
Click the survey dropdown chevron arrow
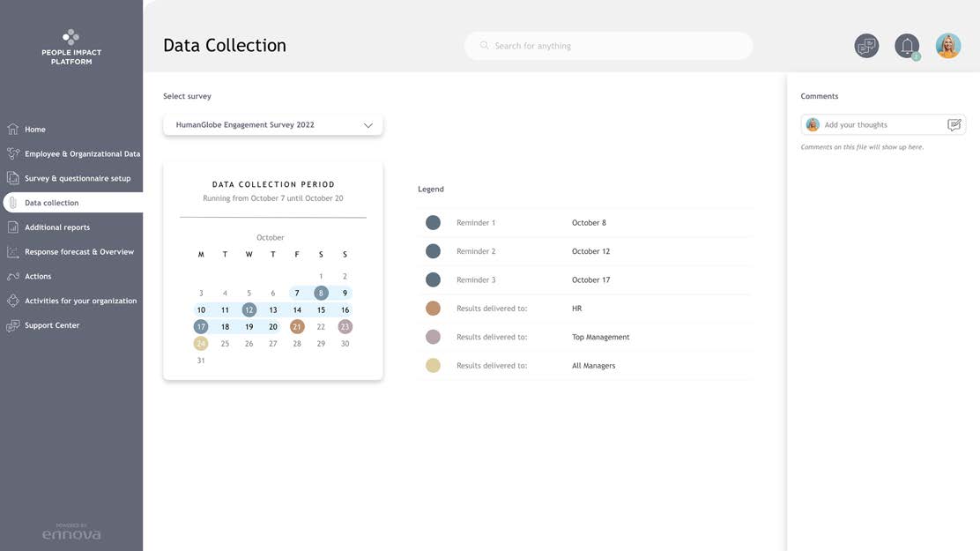point(368,125)
